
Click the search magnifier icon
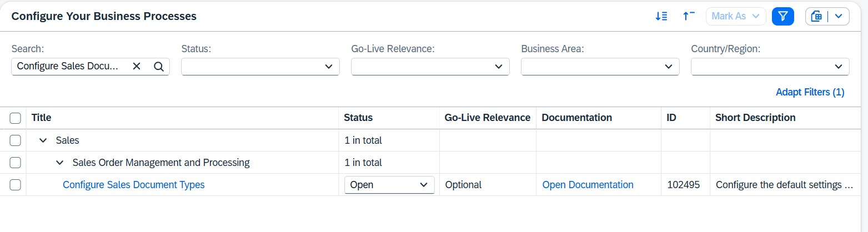(158, 67)
